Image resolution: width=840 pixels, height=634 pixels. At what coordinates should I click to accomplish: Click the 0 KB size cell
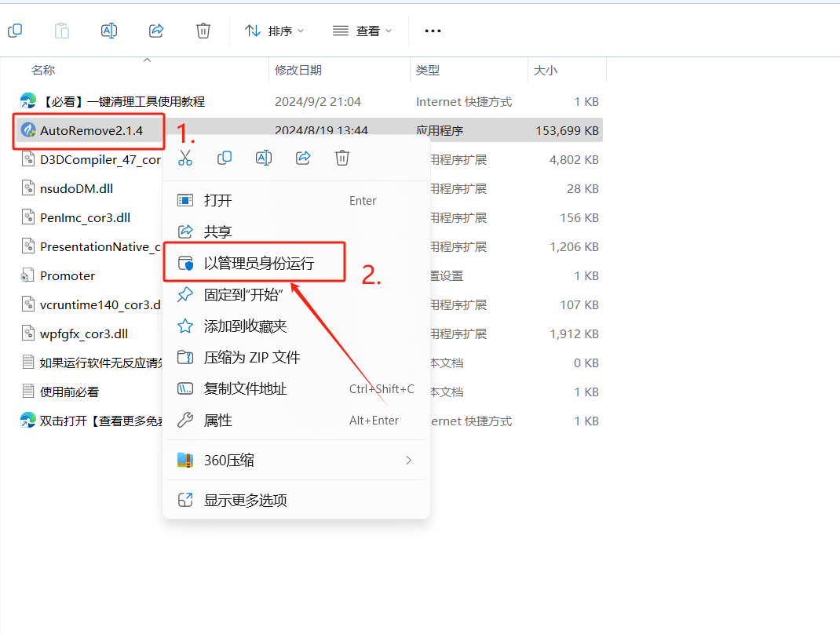(x=586, y=363)
